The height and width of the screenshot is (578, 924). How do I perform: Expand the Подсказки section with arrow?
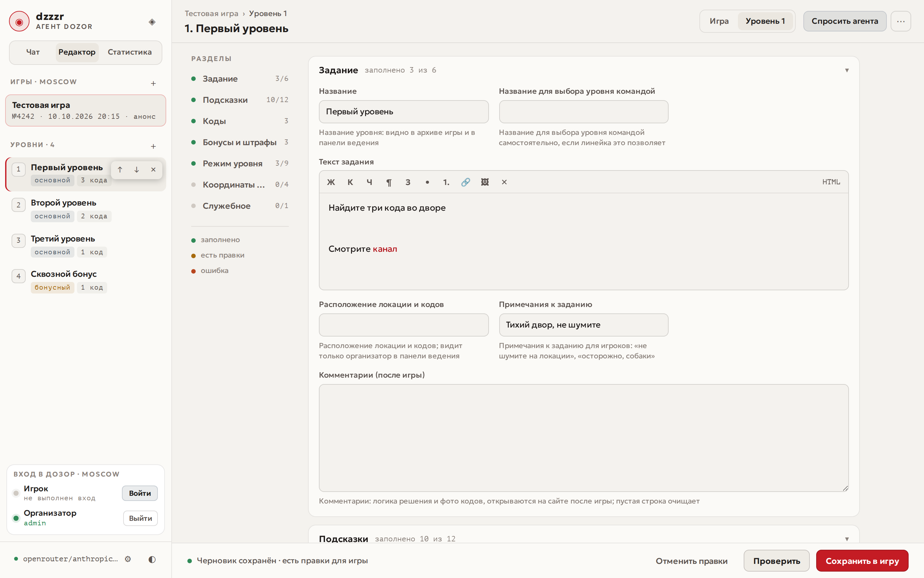847,539
